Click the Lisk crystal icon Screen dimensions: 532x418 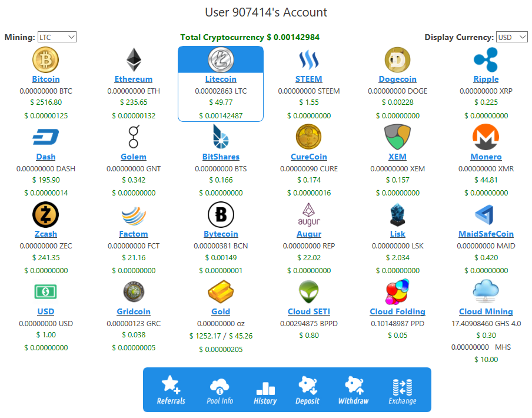[397, 215]
